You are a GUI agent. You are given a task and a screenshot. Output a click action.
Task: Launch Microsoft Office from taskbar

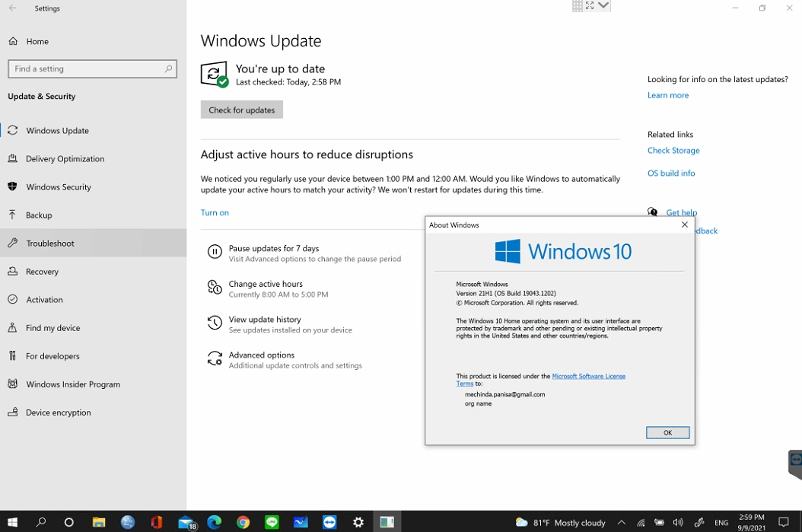(157, 522)
